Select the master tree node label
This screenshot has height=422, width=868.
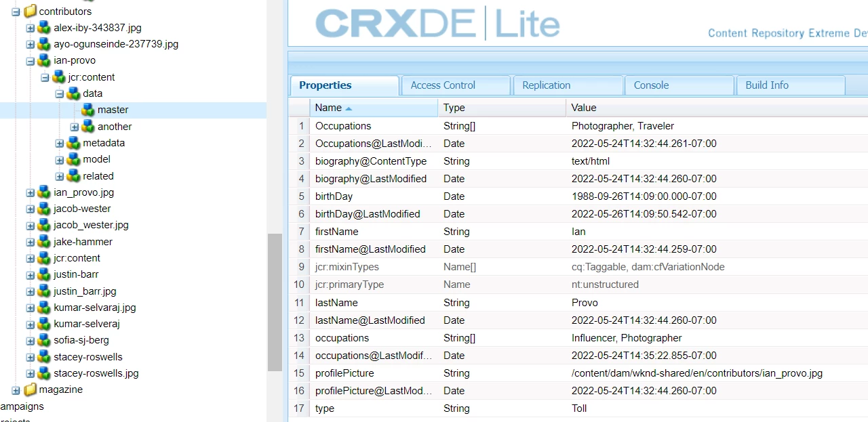click(113, 110)
